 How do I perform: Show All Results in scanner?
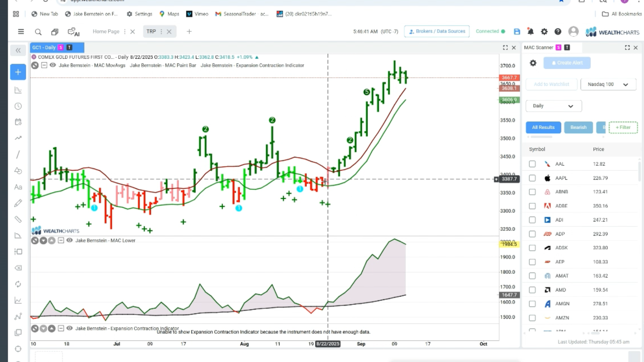pos(543,127)
